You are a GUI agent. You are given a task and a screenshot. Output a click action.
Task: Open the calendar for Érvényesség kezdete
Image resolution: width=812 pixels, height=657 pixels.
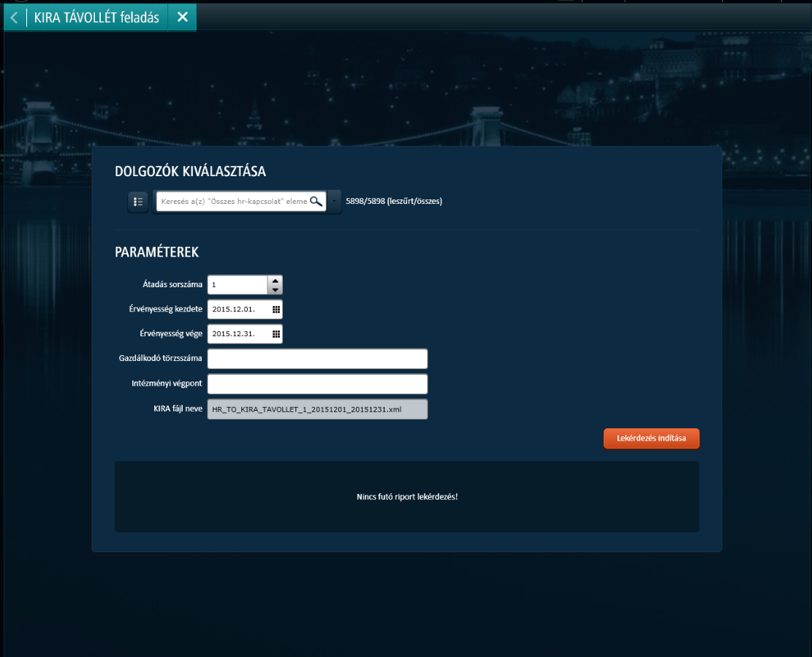point(276,309)
